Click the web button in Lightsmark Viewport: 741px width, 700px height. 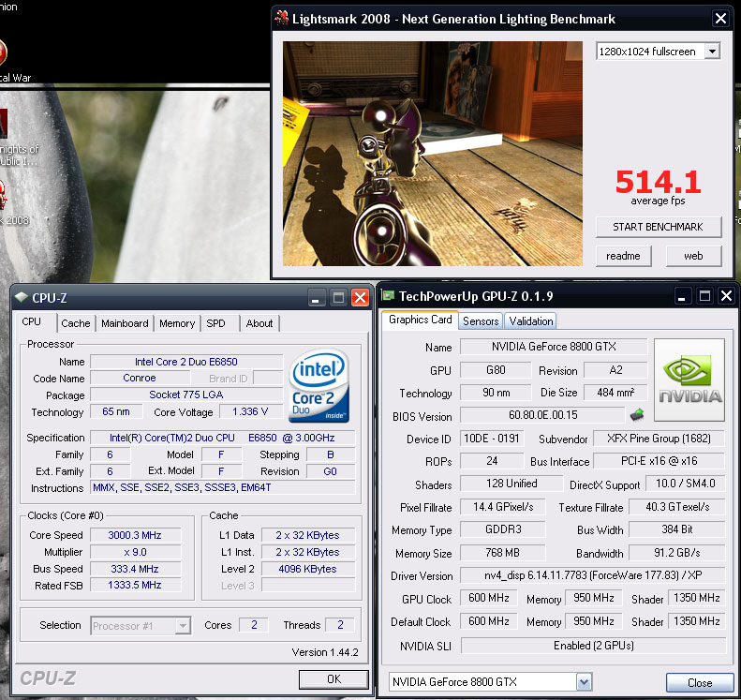(x=693, y=256)
